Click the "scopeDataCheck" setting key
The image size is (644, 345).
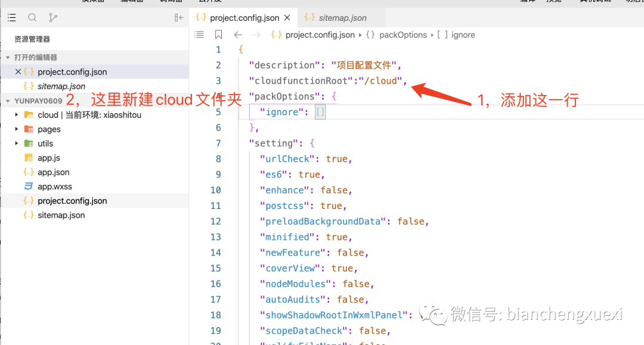tap(304, 331)
